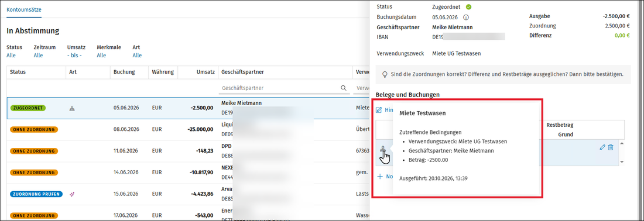Click the plus icon below the Belege table

[x=379, y=177]
